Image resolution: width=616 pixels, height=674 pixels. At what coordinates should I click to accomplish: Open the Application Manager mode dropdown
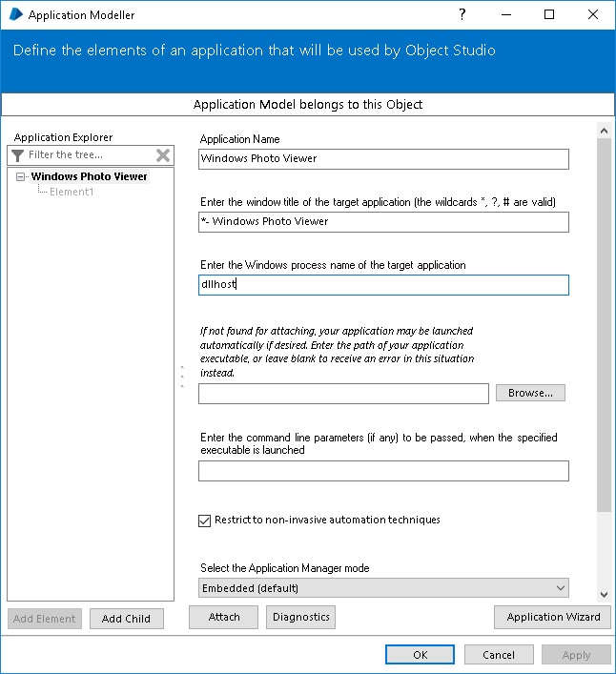383,588
